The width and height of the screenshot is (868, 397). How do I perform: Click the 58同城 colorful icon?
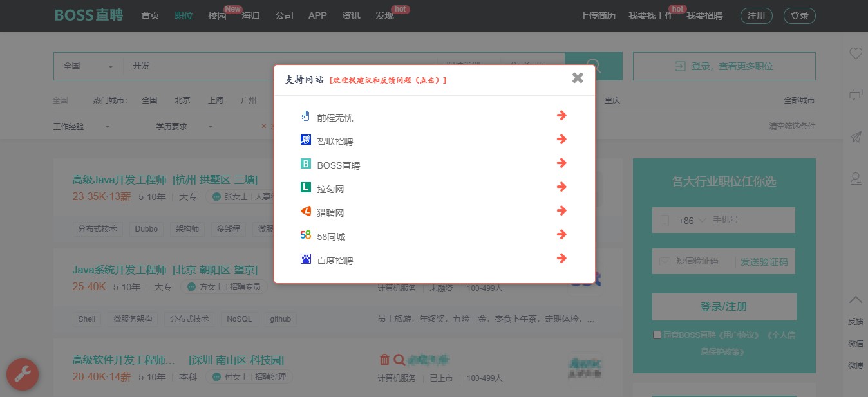(306, 235)
